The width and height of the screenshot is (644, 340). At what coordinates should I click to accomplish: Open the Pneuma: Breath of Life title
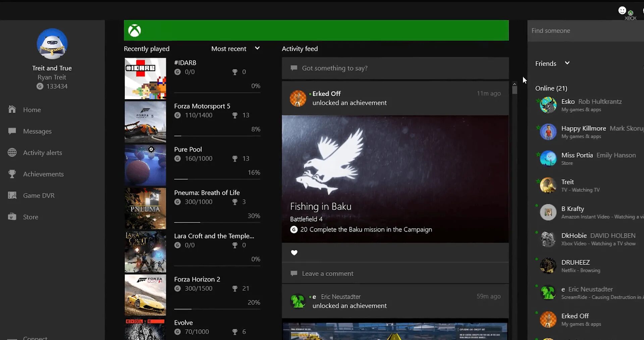pos(207,192)
